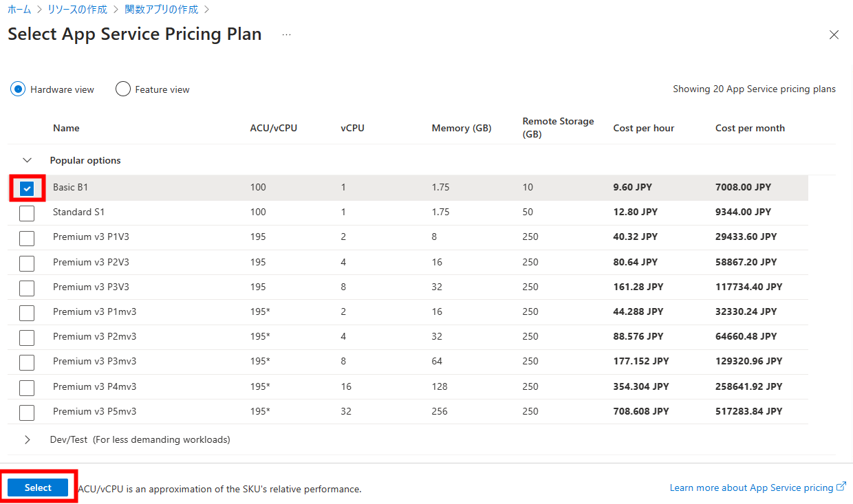This screenshot has width=853, height=504.
Task: Open the ellipsis menu beside the title
Action: (x=287, y=35)
